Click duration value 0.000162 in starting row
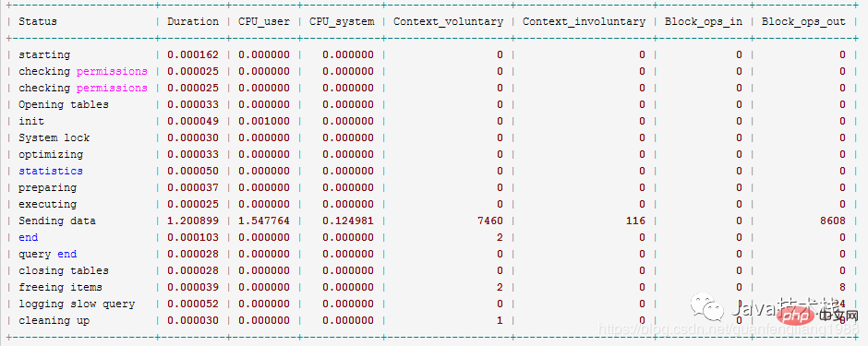Screen dimensions: 868x346 tap(193, 54)
